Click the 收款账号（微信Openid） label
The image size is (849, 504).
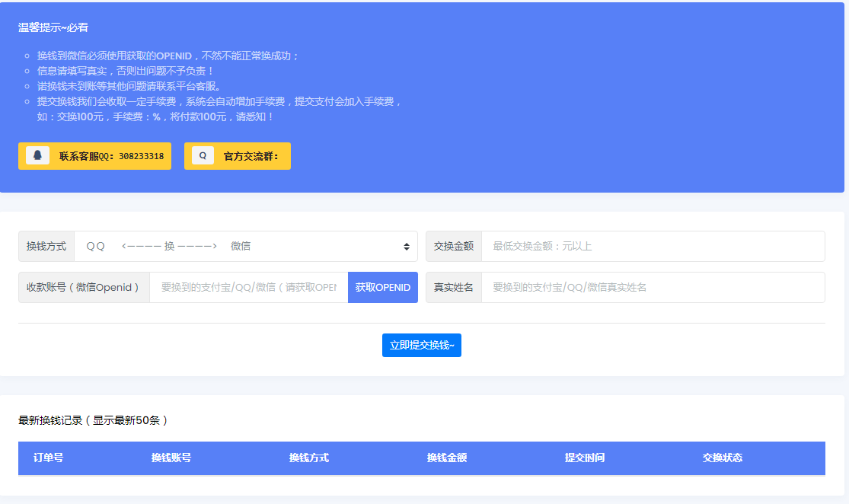84,288
